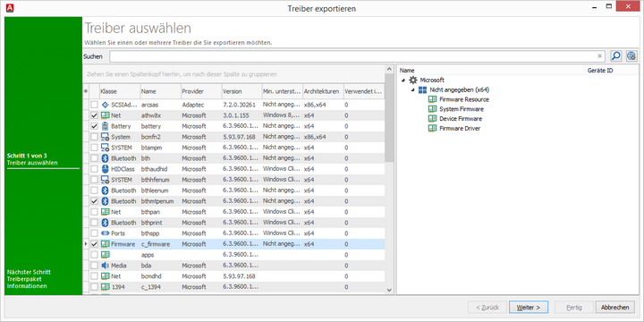Click the SCSI adapter icon in arcsas row
644x322 pixels.
pos(106,105)
